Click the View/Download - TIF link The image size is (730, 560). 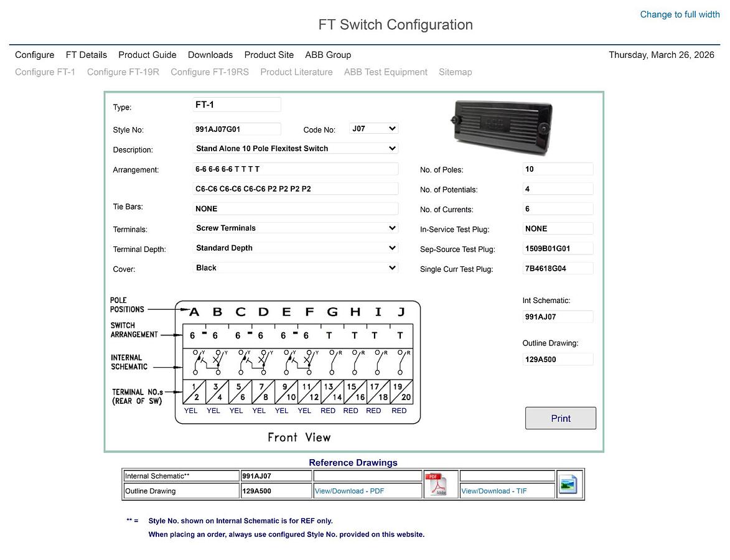(494, 491)
